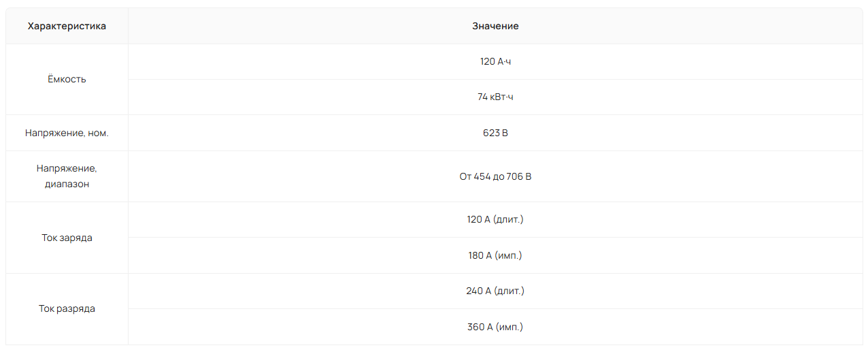Click the 360 А (имп.) discharge current

pyautogui.click(x=495, y=327)
